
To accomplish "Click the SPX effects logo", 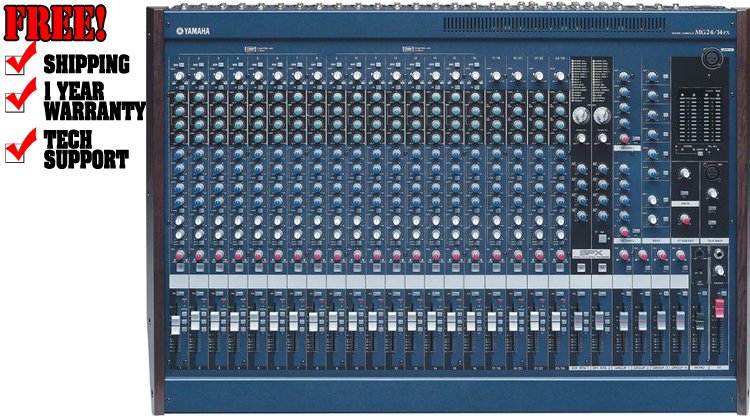I will click(591, 254).
